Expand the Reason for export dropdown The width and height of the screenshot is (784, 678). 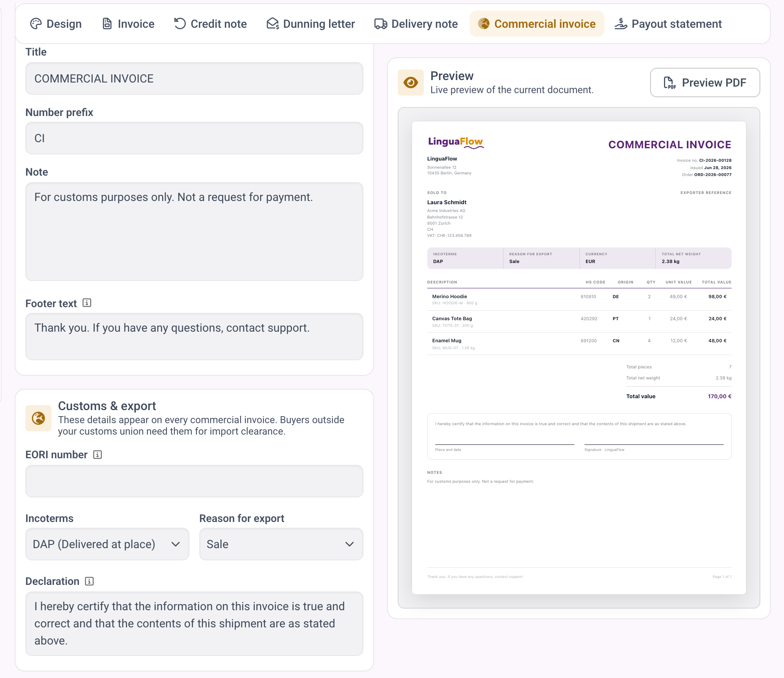tap(281, 544)
